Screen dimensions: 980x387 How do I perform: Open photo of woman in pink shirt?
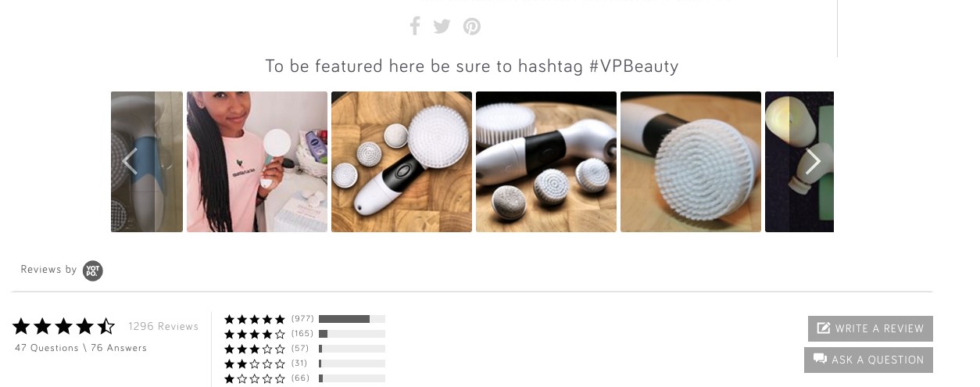(x=257, y=162)
